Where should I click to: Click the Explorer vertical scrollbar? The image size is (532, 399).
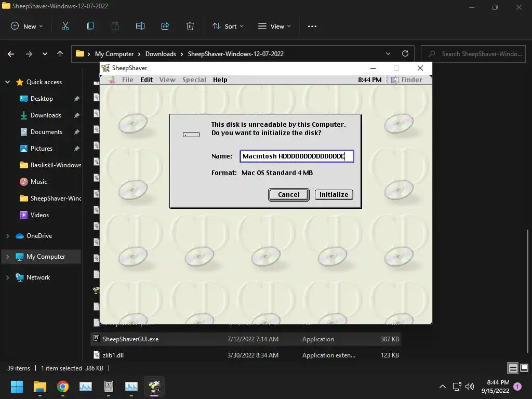click(528, 292)
